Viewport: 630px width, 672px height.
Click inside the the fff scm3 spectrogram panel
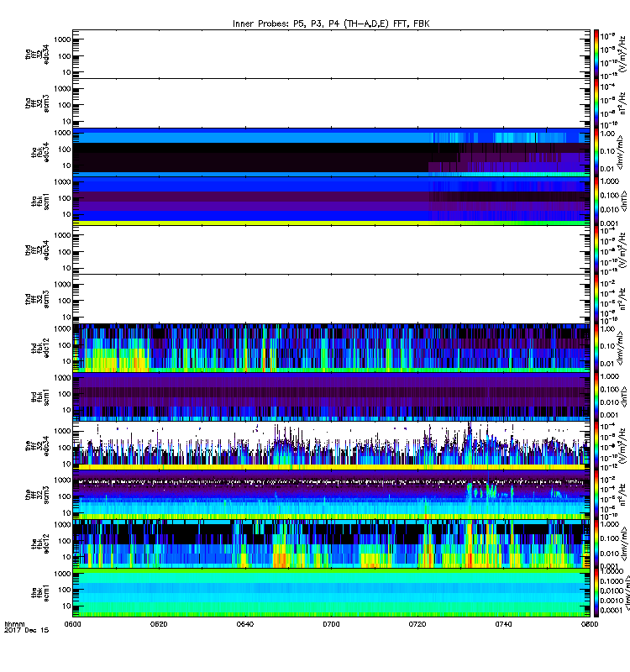tap(331, 495)
